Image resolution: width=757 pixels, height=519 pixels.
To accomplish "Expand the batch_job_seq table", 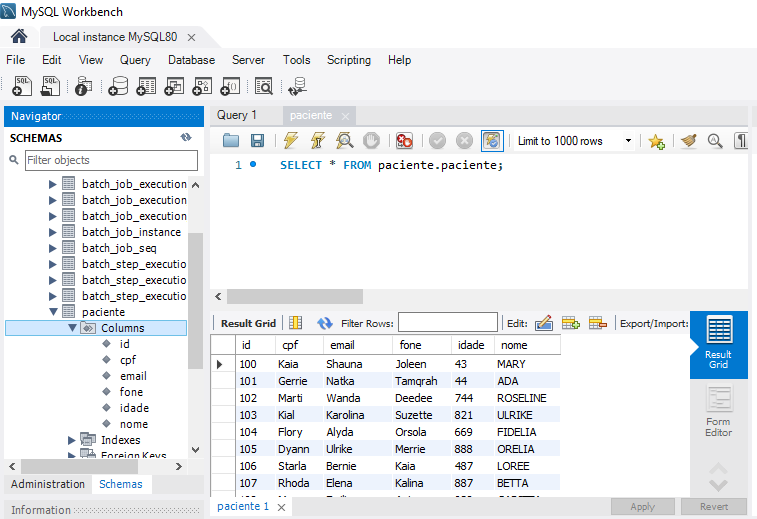I will tap(53, 248).
